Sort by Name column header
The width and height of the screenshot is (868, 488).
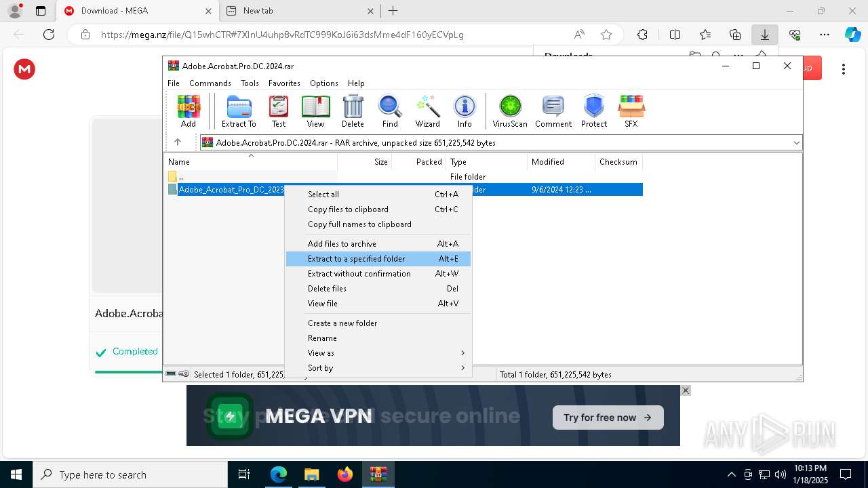click(251, 162)
